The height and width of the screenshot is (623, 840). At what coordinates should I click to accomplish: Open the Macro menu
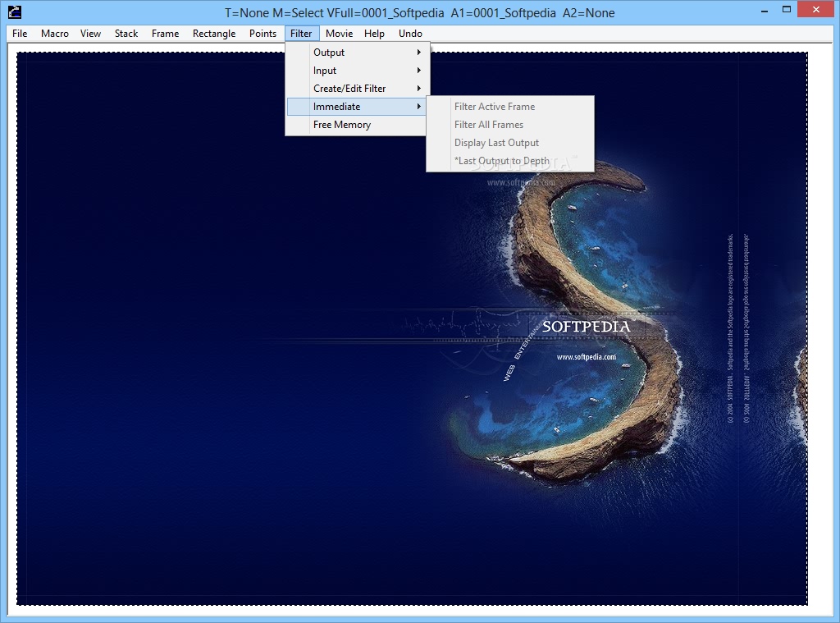coord(55,33)
